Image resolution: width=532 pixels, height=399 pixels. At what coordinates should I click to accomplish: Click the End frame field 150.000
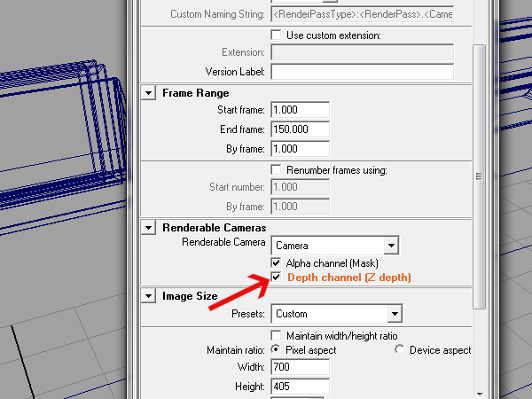[301, 129]
